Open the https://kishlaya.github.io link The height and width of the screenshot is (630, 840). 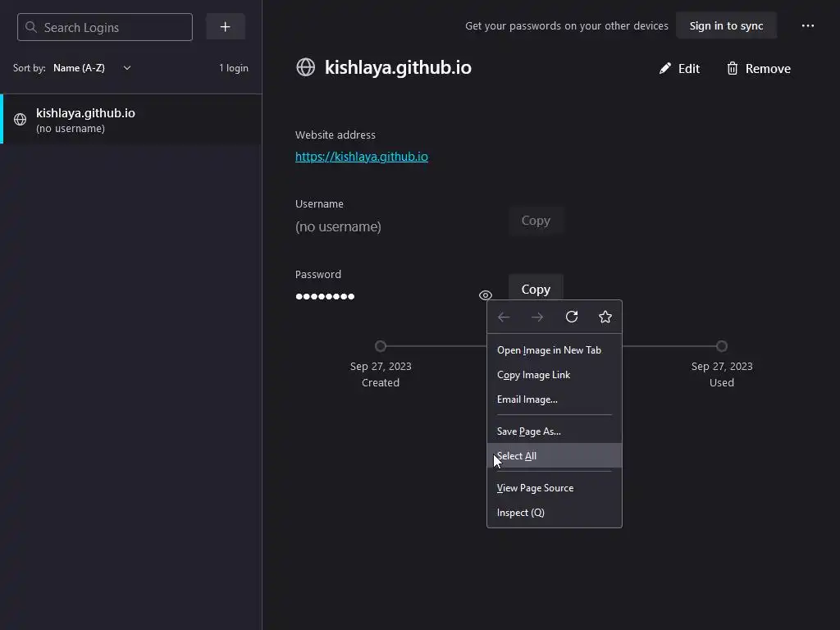[362, 157]
